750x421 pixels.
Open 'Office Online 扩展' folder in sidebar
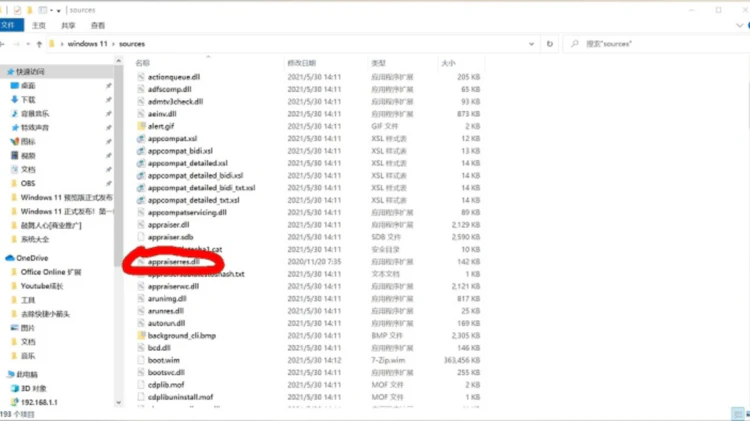51,272
